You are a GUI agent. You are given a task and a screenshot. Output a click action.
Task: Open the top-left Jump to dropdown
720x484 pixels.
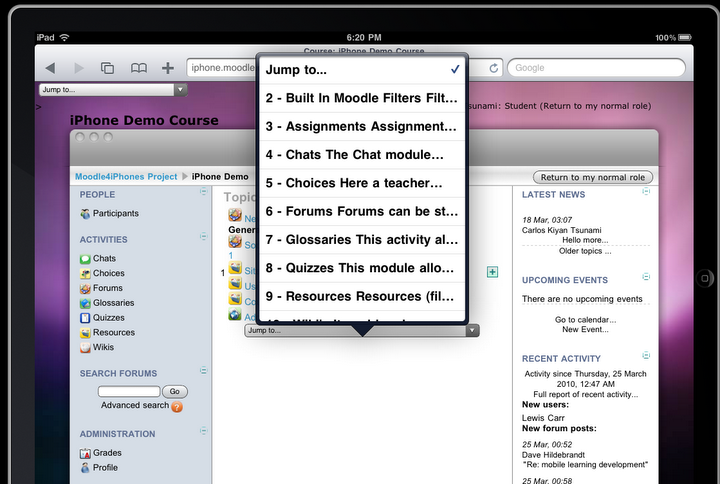(113, 90)
